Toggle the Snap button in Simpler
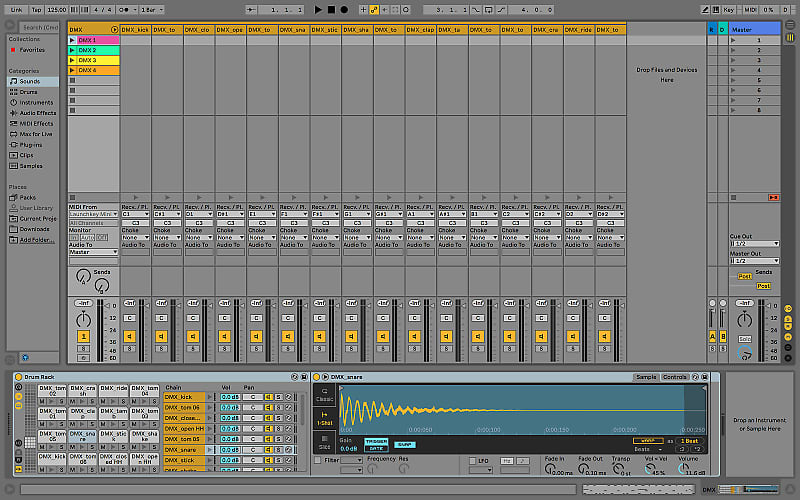Screen dimensions: 800x500 pyautogui.click(x=404, y=444)
